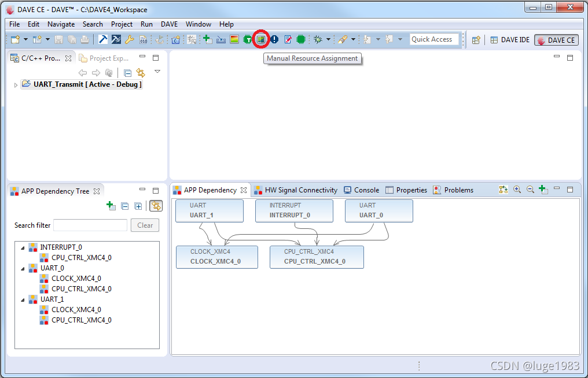588x378 pixels.
Task: Click the Build hammer icon
Action: (103, 39)
